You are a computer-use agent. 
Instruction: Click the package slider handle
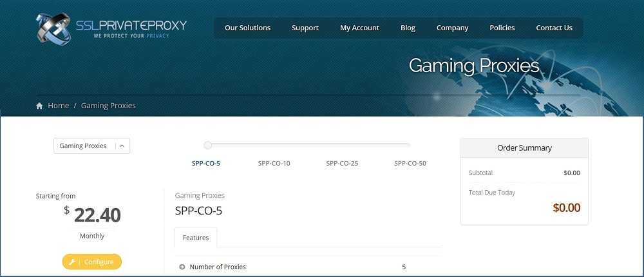point(208,145)
